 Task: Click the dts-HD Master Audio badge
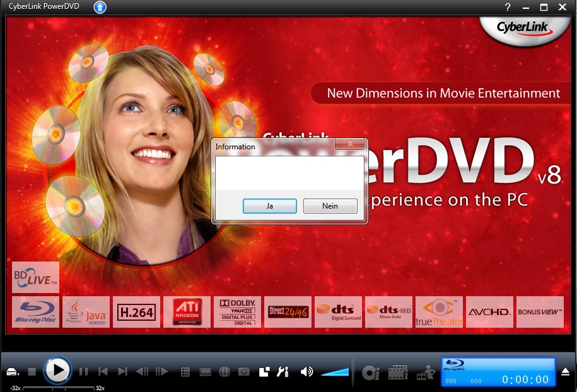point(388,312)
